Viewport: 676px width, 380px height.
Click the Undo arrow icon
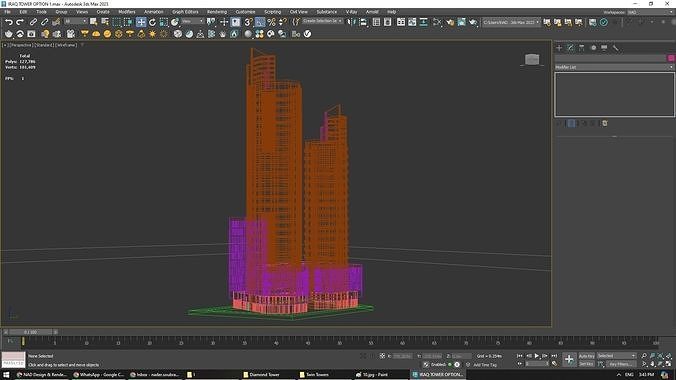point(9,22)
